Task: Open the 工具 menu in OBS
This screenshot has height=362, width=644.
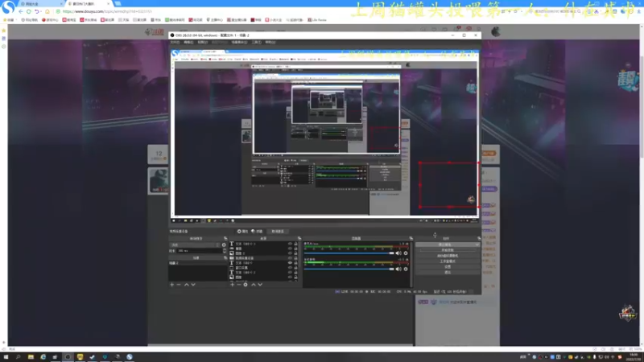Action: (x=256, y=43)
